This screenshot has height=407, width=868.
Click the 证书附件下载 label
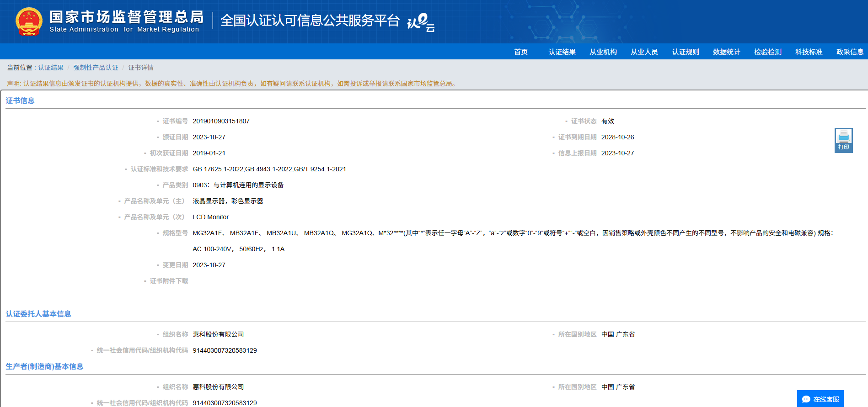169,281
